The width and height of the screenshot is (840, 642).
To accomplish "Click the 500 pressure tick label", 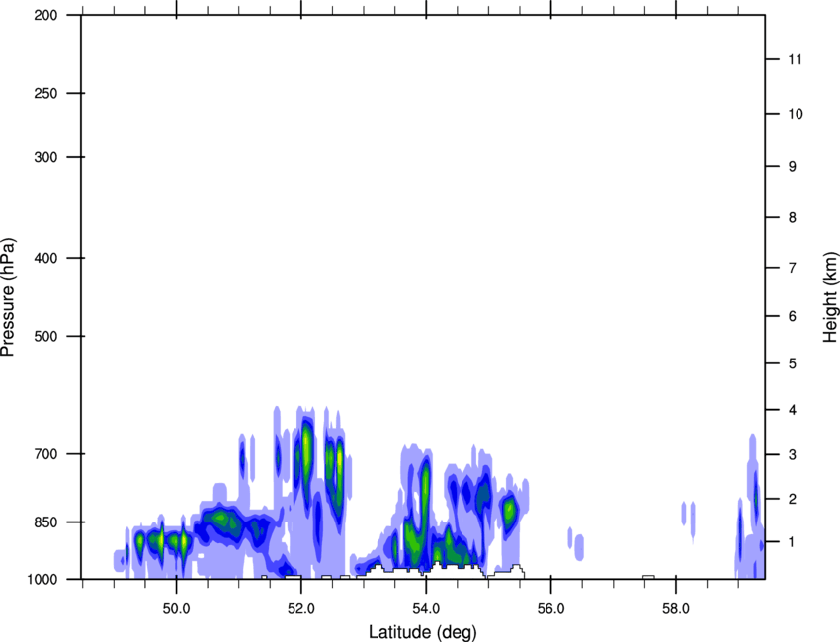I will pos(45,336).
